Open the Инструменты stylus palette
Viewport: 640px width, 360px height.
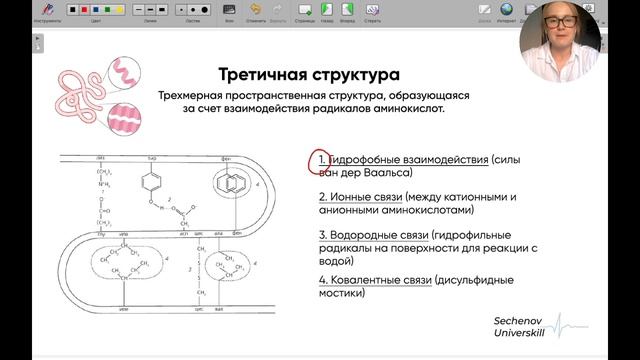pos(48,12)
